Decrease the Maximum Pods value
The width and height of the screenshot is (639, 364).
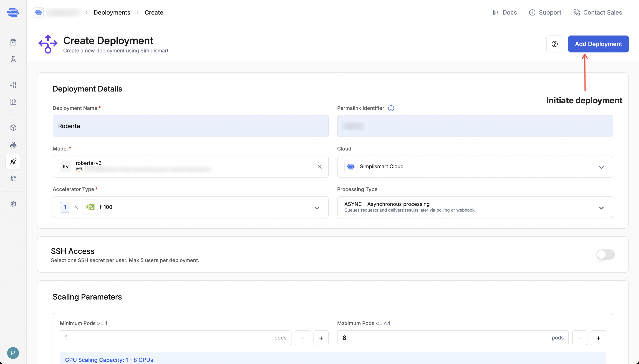click(x=580, y=338)
